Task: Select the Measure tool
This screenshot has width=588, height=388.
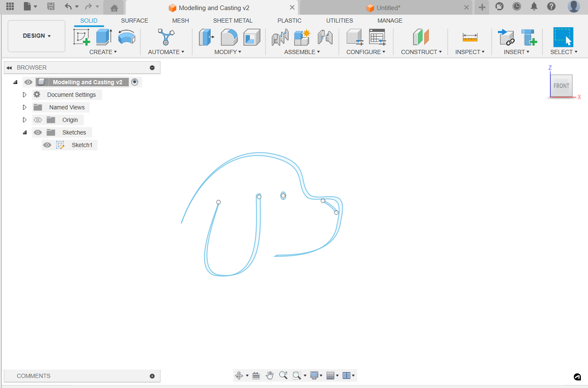Action: pos(470,37)
